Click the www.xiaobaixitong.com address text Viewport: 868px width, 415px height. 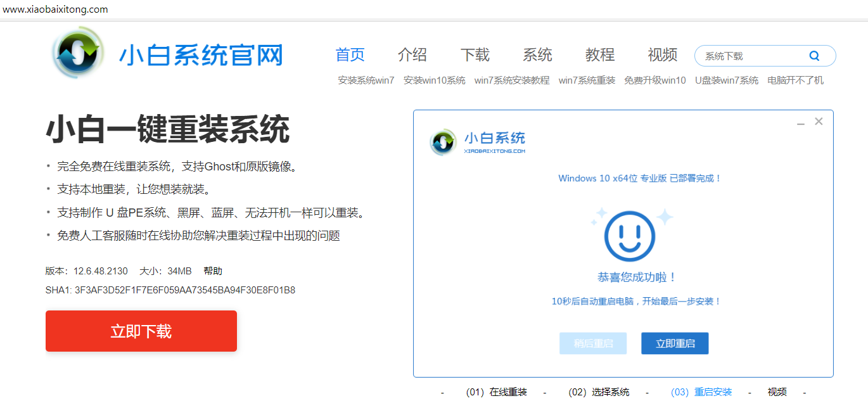click(x=55, y=10)
